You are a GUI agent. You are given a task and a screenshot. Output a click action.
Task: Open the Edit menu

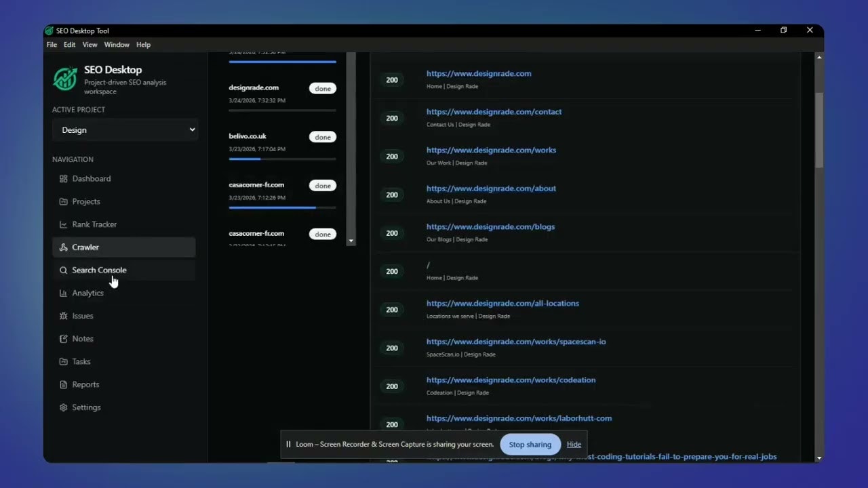tap(70, 45)
